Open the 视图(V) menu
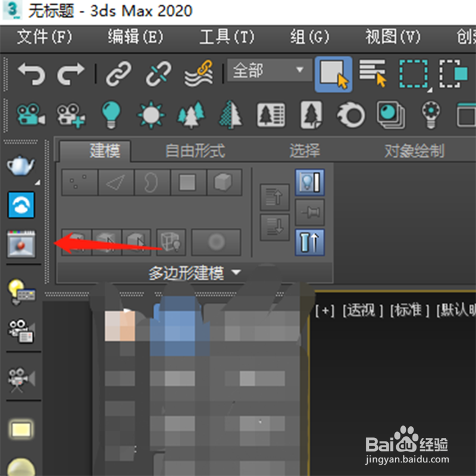The height and width of the screenshot is (476, 476). click(393, 37)
